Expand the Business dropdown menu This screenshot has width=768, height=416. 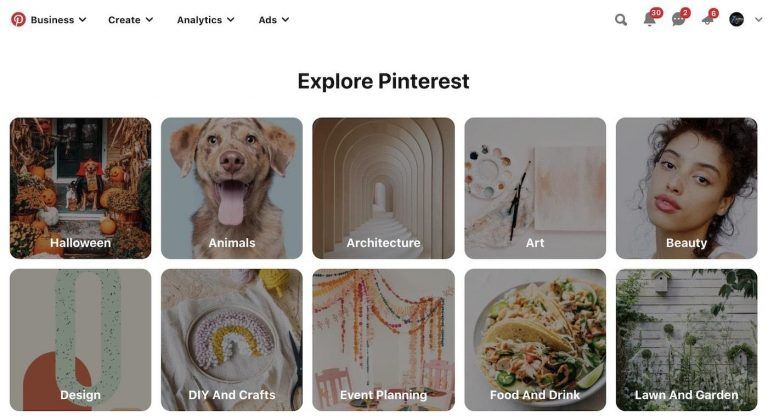click(58, 20)
